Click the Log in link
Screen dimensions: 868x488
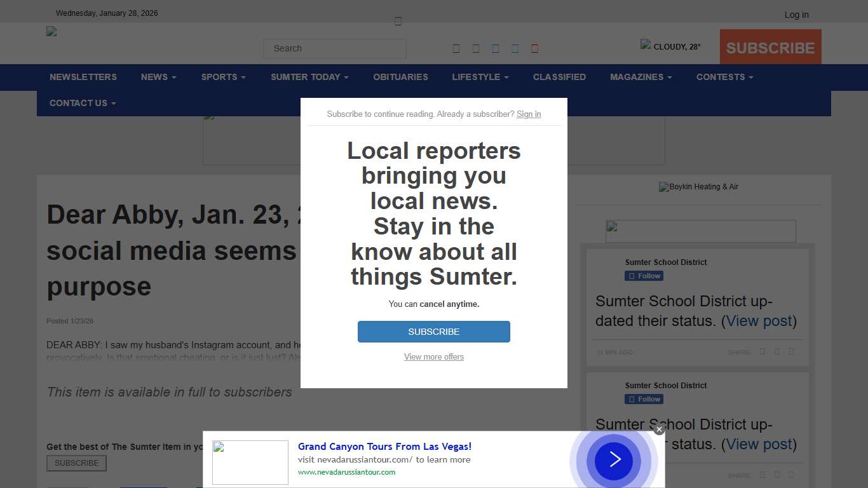coord(796,15)
